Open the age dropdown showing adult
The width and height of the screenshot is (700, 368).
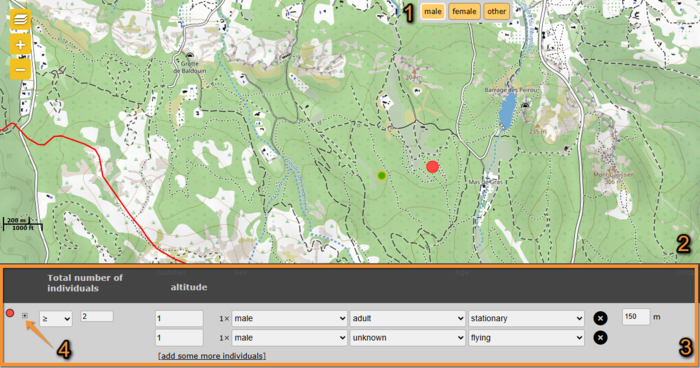point(408,318)
